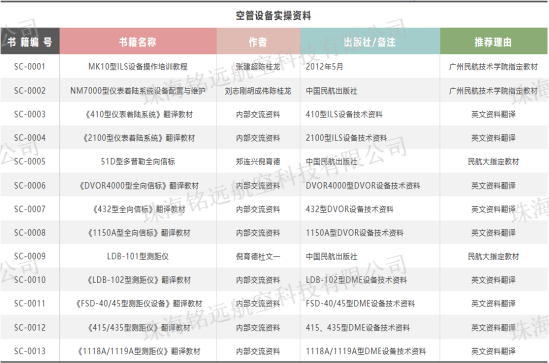
Task: Select cell SC-0001
Action: tap(30, 67)
